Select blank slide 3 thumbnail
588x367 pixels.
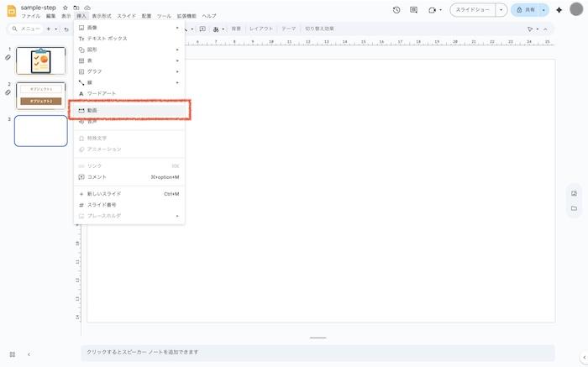tap(41, 131)
